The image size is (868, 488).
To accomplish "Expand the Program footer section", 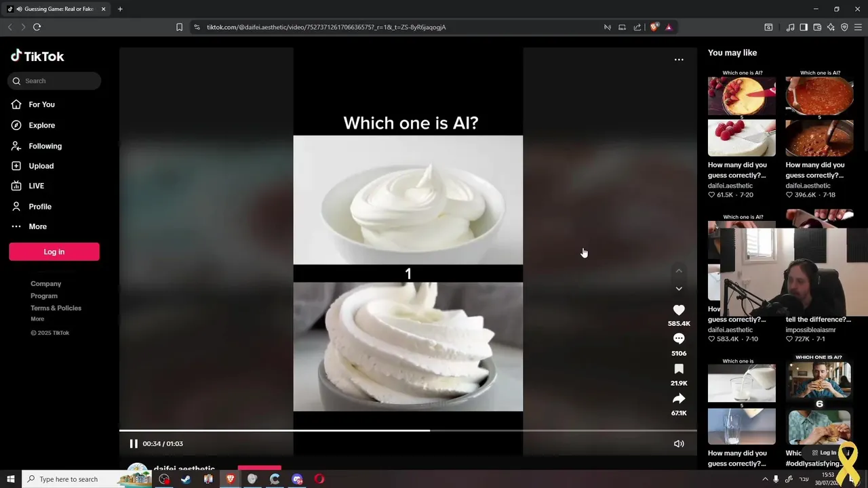I will tap(44, 296).
